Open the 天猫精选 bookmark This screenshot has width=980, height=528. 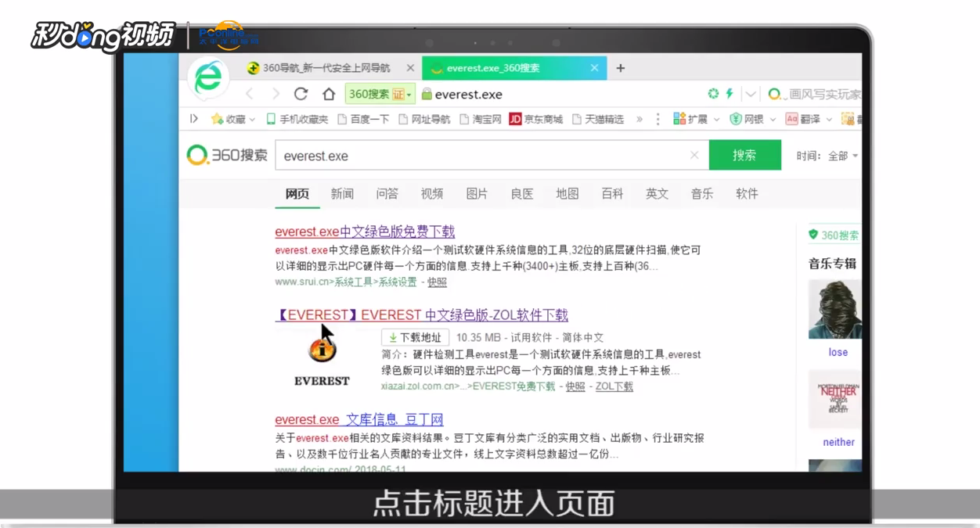598,119
